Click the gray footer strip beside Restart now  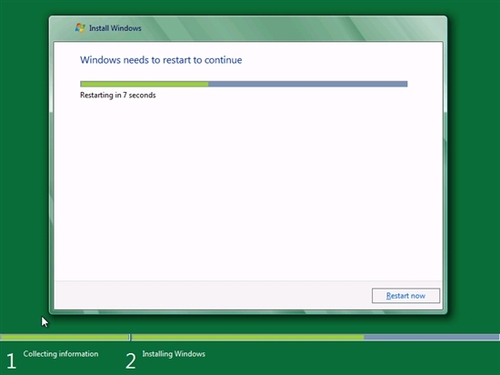click(x=213, y=295)
